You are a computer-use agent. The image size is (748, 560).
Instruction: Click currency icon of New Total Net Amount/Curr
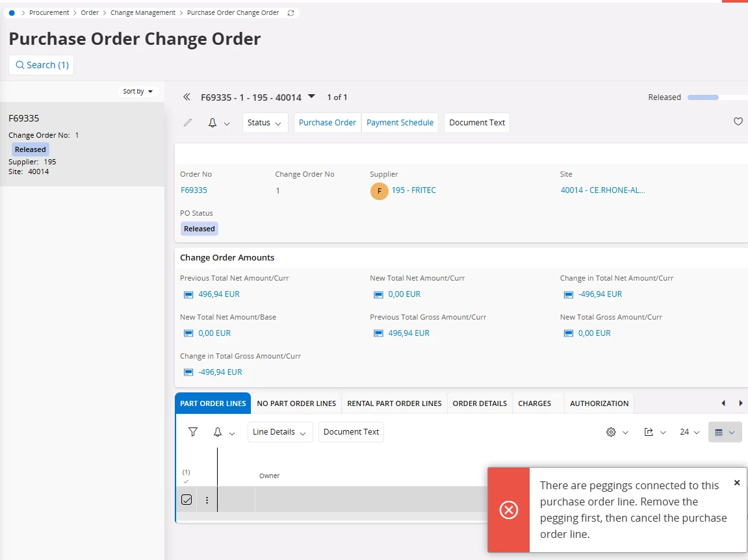point(378,294)
